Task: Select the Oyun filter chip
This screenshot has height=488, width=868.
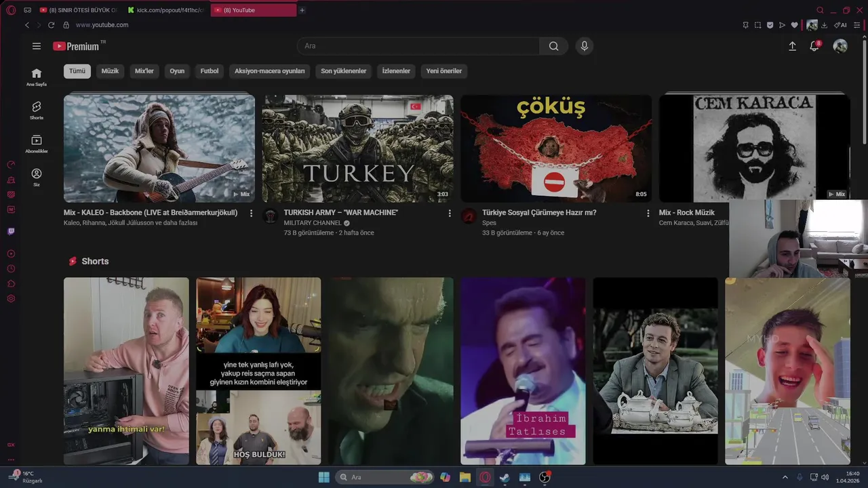Action: tap(177, 71)
